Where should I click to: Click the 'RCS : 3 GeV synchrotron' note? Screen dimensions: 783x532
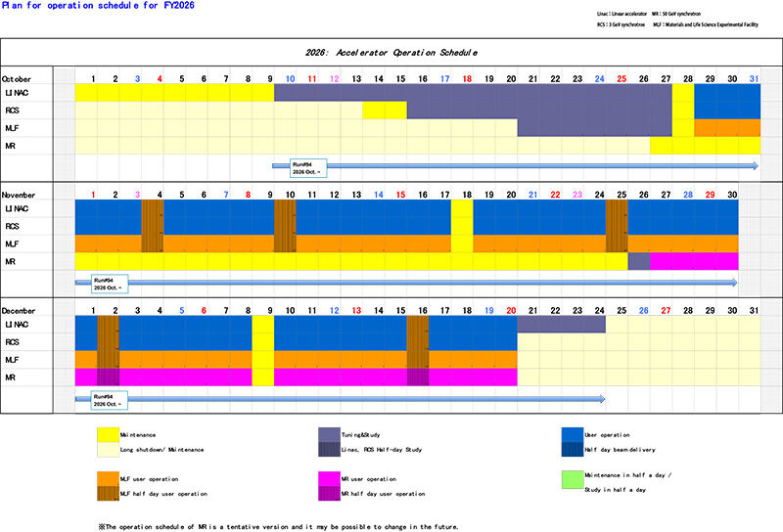621,24
